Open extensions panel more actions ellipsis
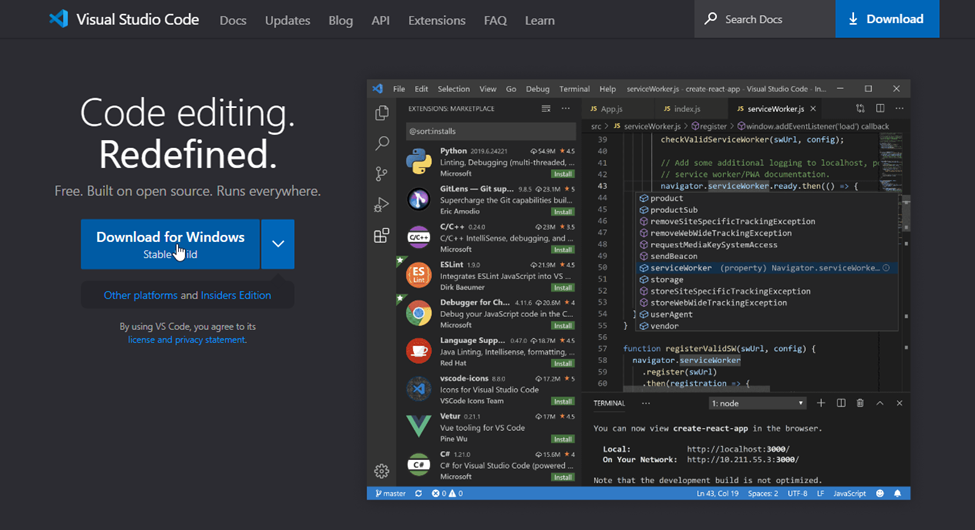This screenshot has width=975, height=530. (565, 108)
